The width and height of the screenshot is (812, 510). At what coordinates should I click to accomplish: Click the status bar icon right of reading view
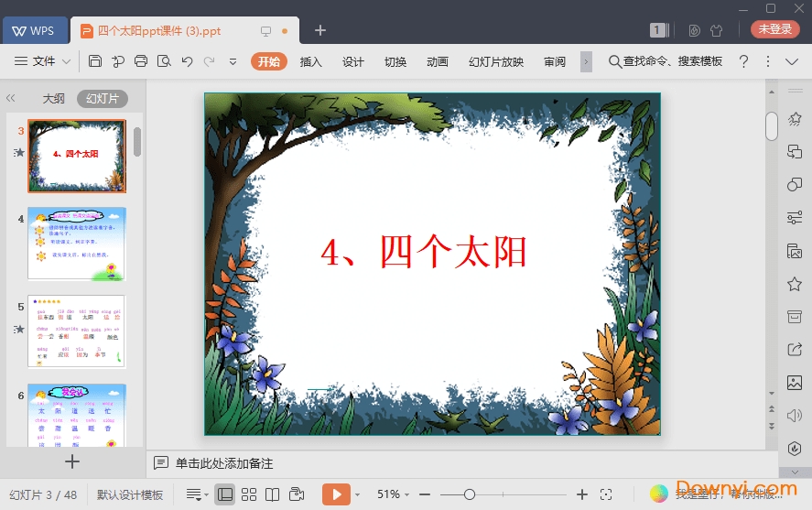click(x=297, y=494)
